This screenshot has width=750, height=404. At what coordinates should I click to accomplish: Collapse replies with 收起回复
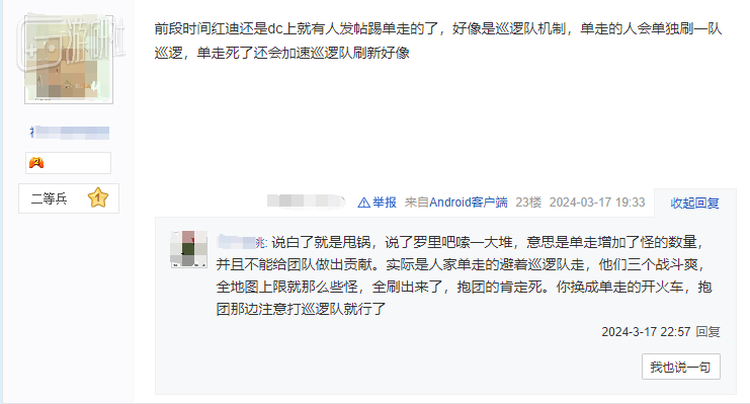click(695, 203)
